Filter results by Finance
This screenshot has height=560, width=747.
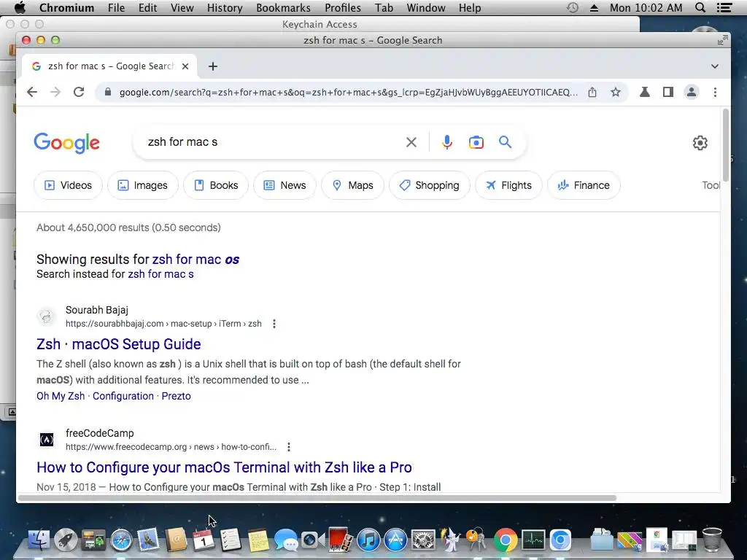click(x=584, y=185)
